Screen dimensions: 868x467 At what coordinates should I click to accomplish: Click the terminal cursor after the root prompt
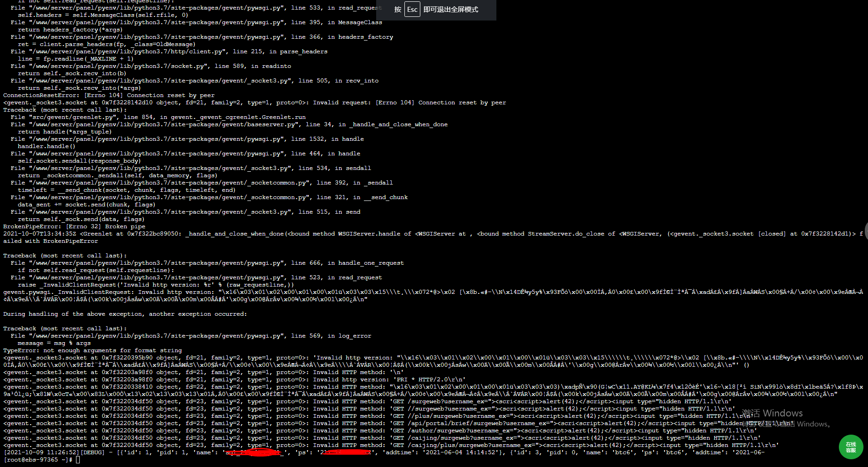point(78,460)
